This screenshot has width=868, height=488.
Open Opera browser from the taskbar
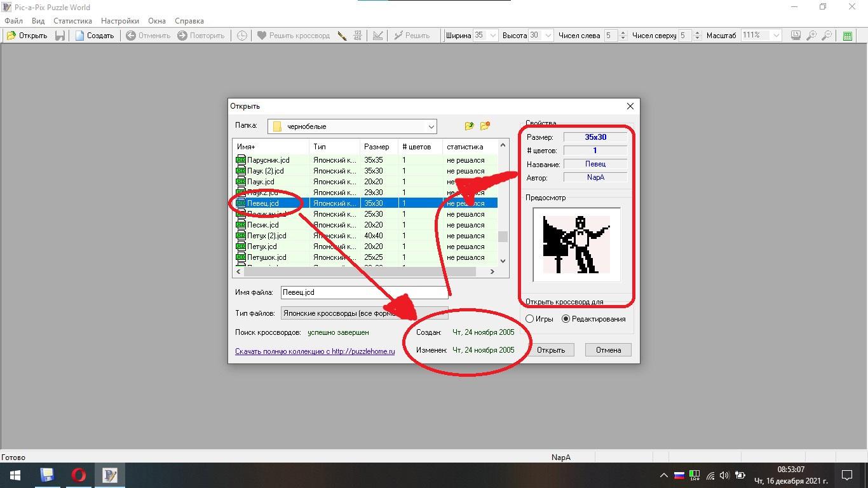78,475
